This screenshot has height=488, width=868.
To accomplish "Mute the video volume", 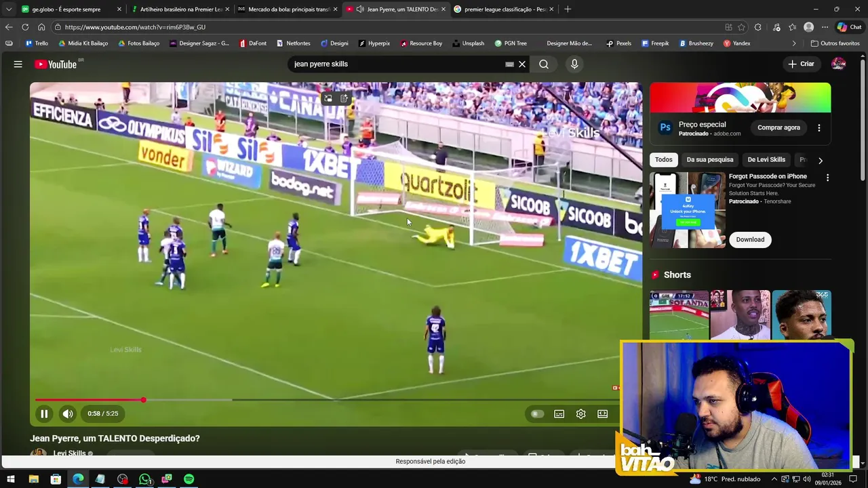I will click(x=68, y=413).
